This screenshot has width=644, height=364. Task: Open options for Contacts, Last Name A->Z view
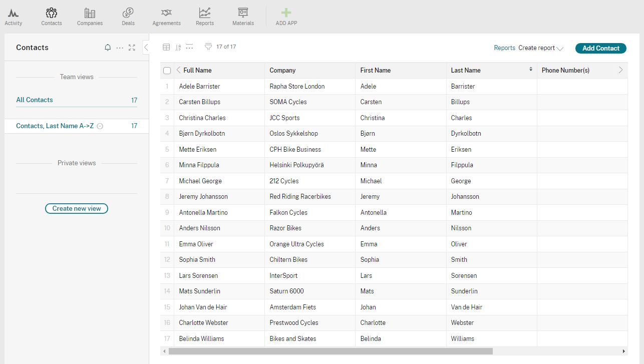(x=100, y=126)
